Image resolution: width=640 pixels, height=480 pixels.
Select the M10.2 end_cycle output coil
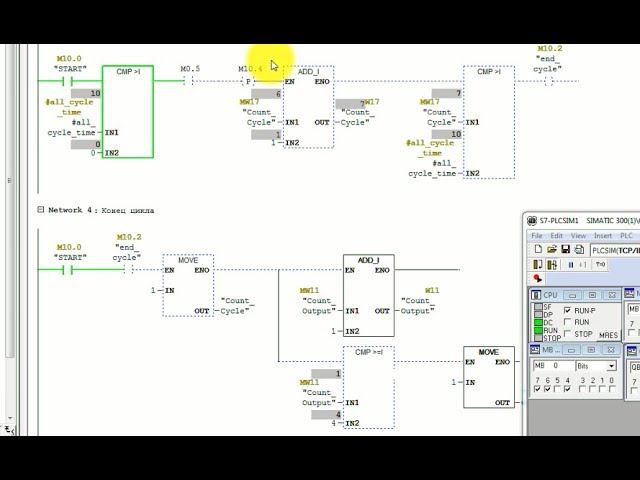click(x=549, y=81)
